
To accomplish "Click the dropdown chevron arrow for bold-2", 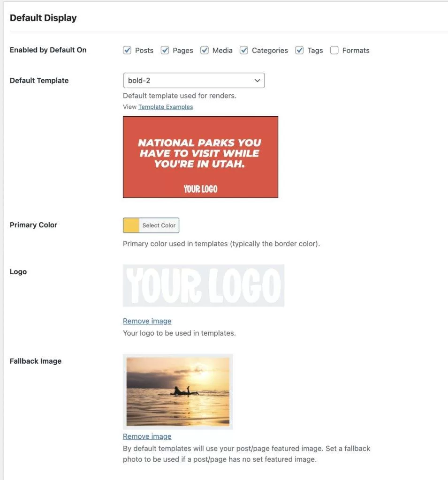I will (257, 81).
